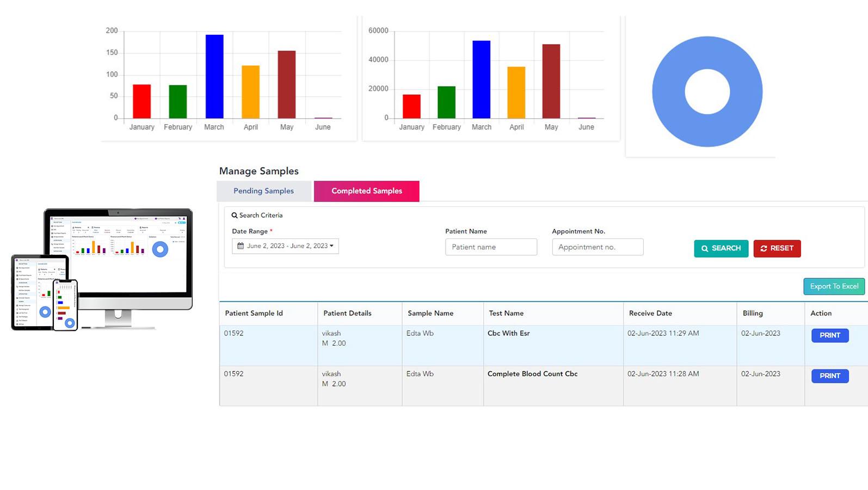Click the refresh icon on RESET button
This screenshot has width=868, height=490.
click(x=764, y=248)
